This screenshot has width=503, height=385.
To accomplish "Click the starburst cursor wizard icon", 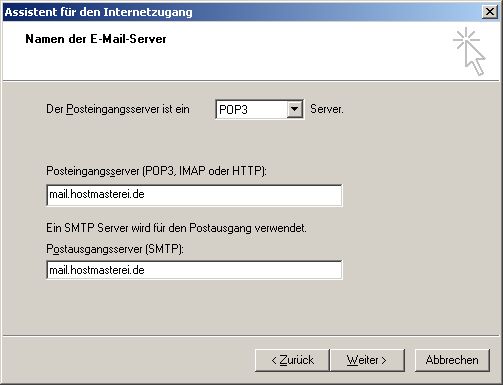I will tap(469, 52).
